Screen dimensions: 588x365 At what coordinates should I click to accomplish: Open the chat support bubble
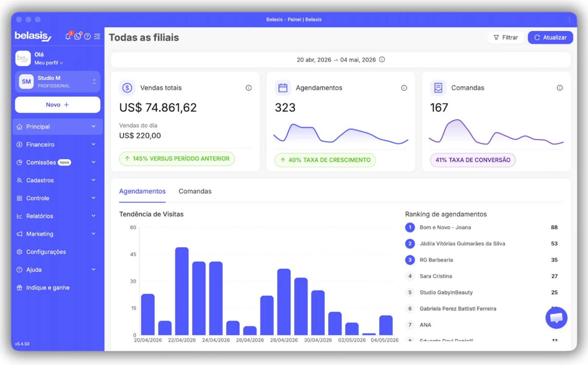556,318
